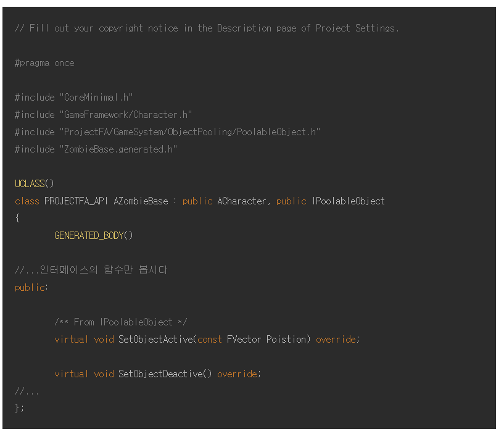Click the IPoolableObject name in class declaration
504x439 pixels.
(349, 201)
